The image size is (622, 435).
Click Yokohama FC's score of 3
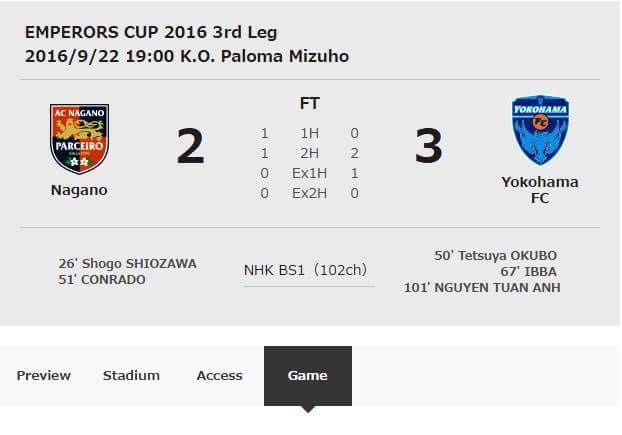[428, 148]
